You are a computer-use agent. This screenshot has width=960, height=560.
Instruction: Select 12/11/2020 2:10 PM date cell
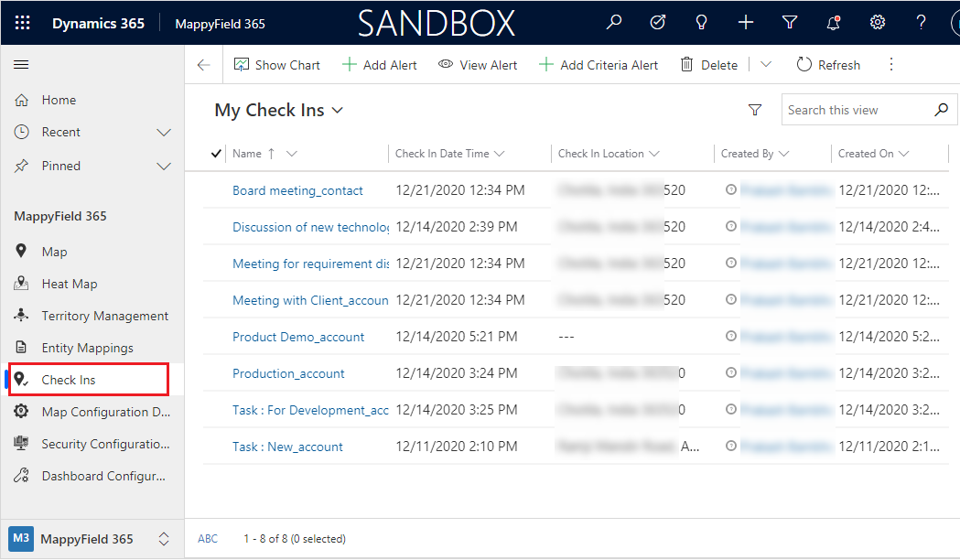tap(456, 447)
